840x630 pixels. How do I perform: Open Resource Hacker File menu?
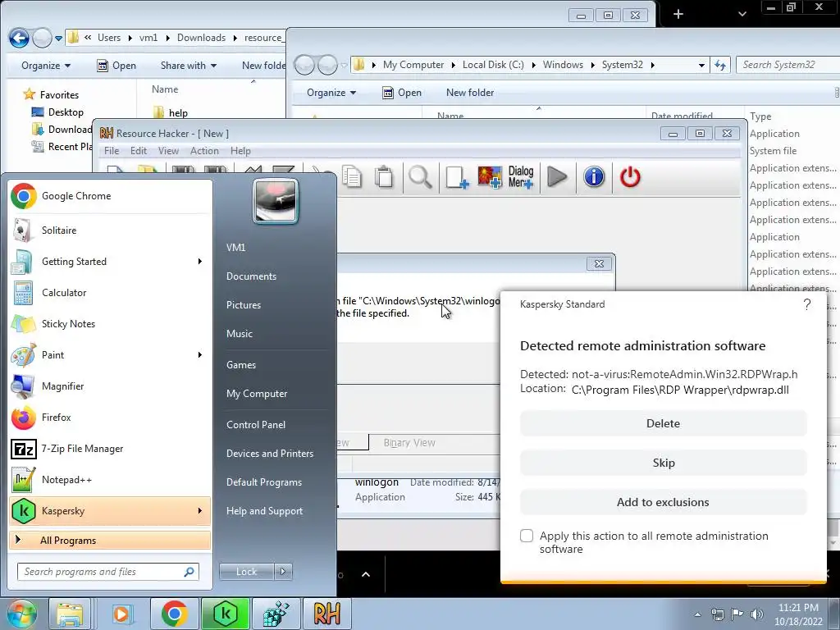[x=112, y=151]
